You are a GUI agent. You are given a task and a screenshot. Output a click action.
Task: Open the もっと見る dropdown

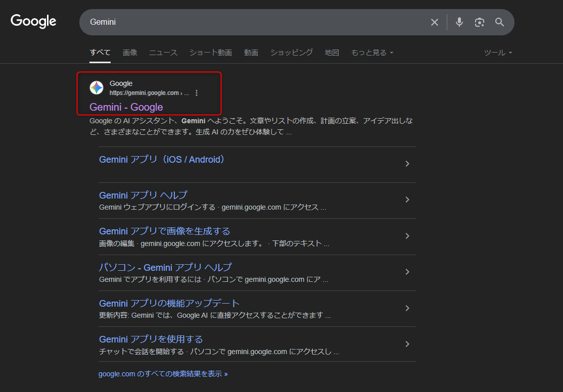click(371, 52)
